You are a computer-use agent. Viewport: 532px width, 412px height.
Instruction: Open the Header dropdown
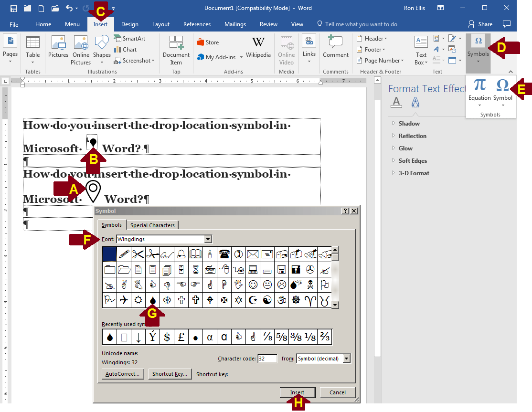point(372,39)
